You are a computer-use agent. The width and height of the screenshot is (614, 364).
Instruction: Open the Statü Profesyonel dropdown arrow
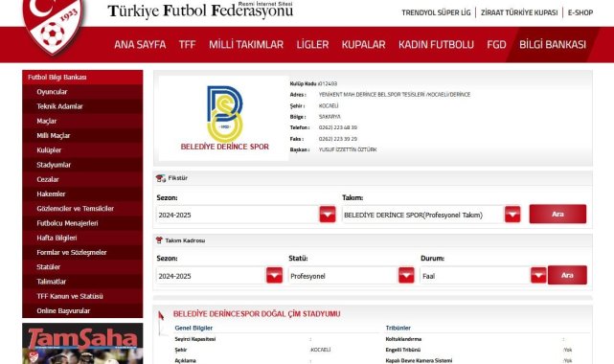tap(406, 276)
